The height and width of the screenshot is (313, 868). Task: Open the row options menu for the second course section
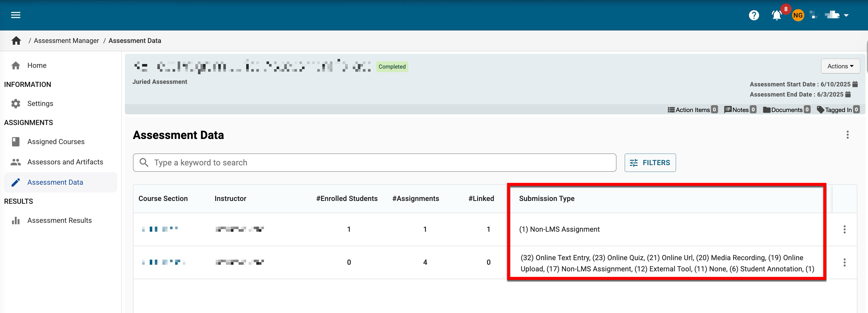[844, 262]
